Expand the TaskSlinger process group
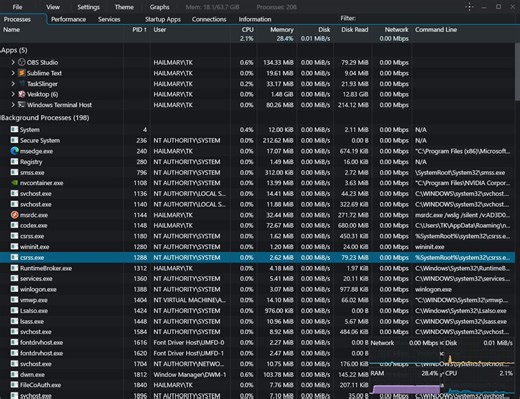This screenshot has height=399, width=520. 13,84
